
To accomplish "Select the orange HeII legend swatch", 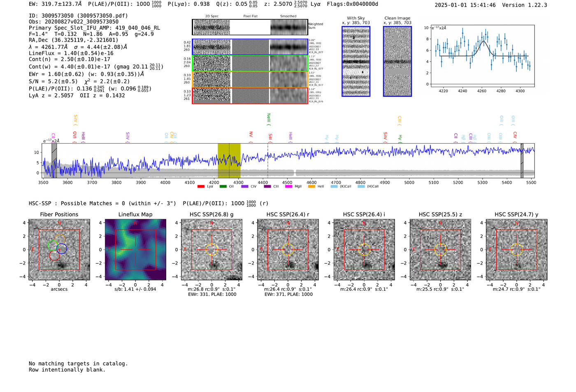I will [x=311, y=186].
